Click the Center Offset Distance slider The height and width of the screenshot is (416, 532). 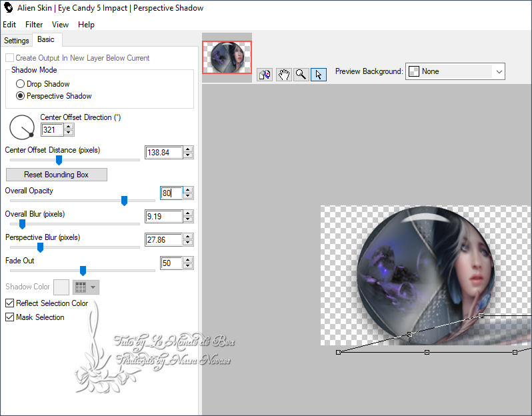[59, 160]
